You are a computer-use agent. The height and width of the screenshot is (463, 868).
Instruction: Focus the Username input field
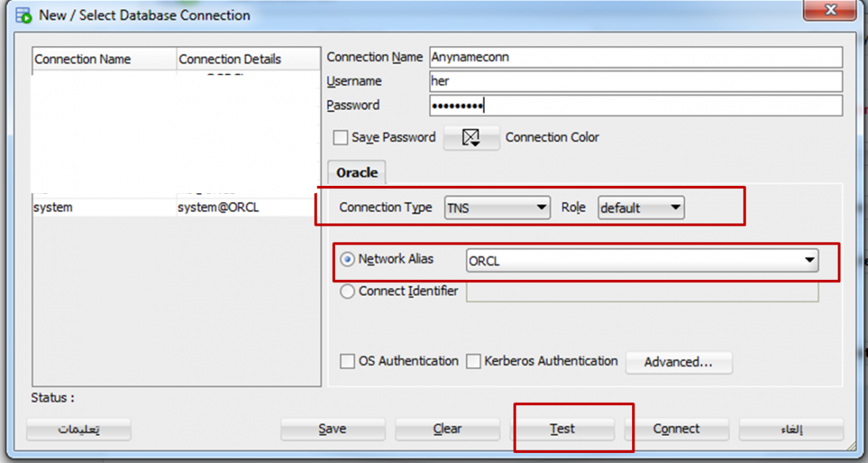click(x=635, y=81)
